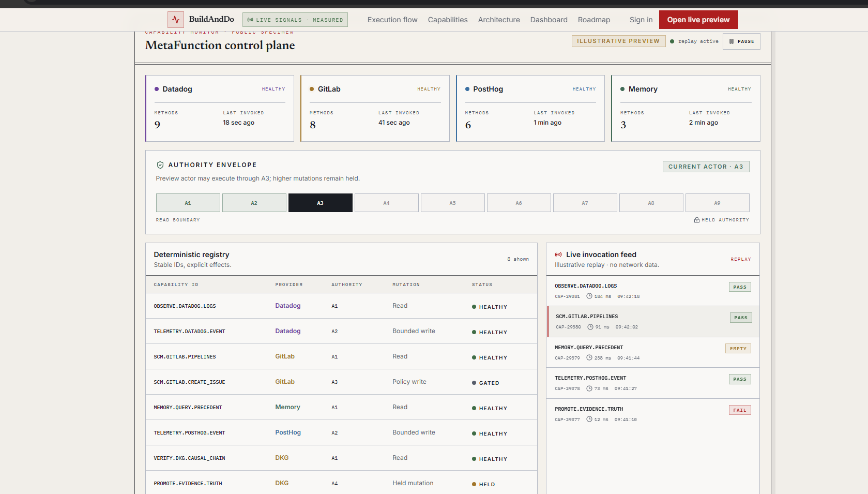
Task: Go to the Capabilities section
Action: tap(448, 20)
